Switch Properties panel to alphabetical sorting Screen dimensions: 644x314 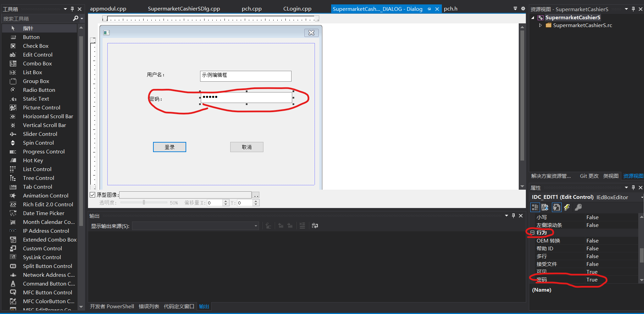[x=544, y=207]
